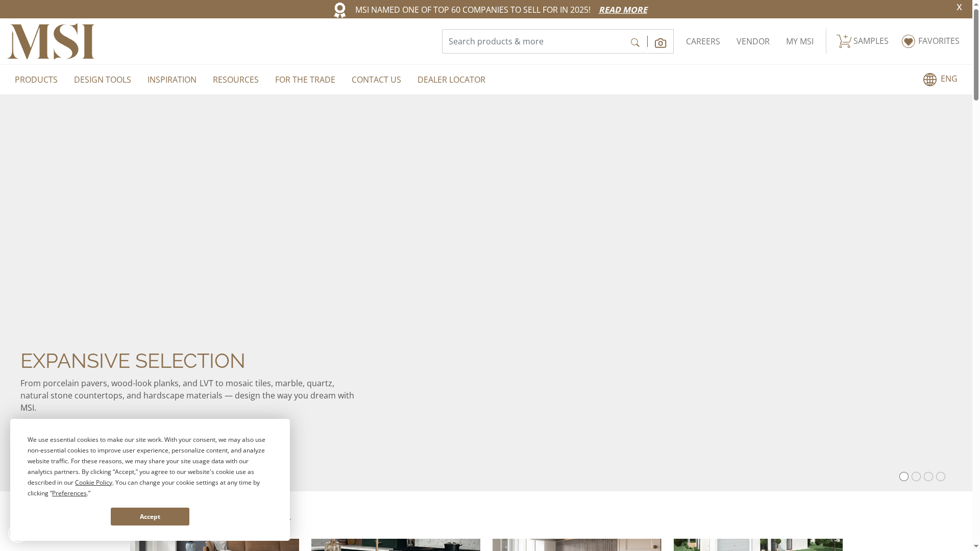Viewport: 980px width, 551px height.
Task: Open the SAMPLES cart
Action: pos(862,41)
